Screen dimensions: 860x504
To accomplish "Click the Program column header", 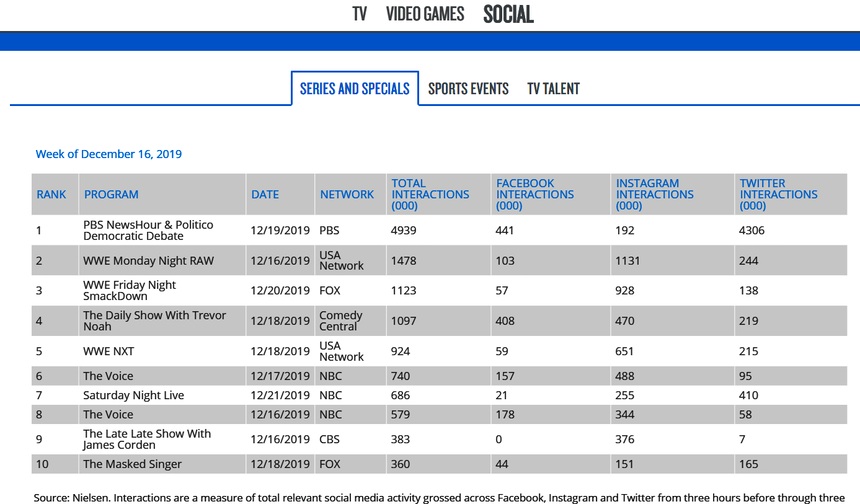I will (x=111, y=194).
